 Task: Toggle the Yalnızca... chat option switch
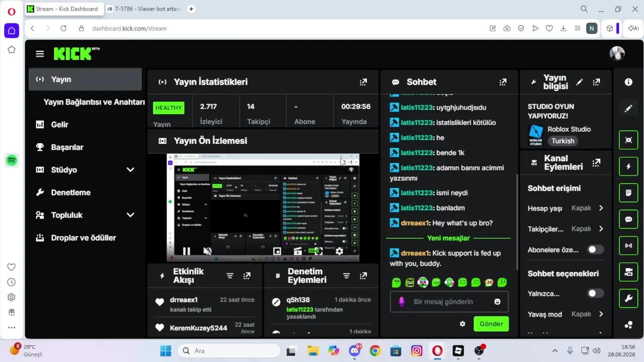click(595, 293)
